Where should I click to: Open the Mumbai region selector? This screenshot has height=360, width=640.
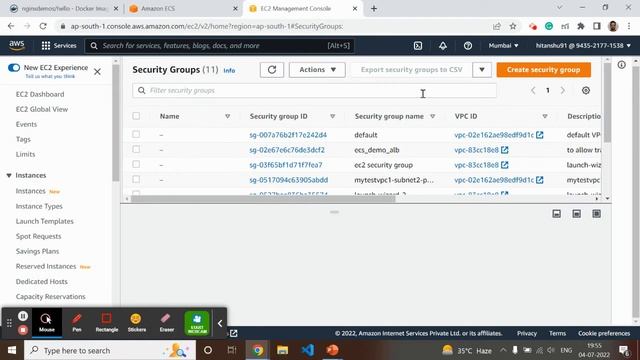503,46
